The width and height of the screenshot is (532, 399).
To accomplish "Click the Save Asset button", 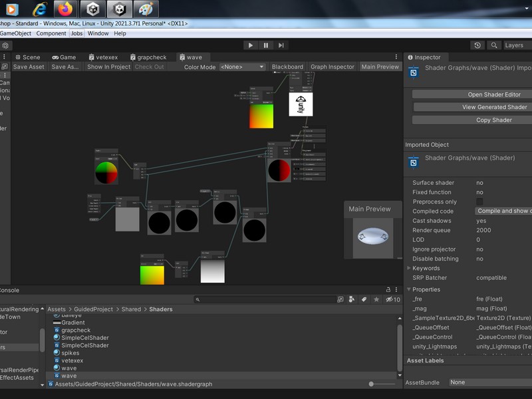I will pos(29,66).
